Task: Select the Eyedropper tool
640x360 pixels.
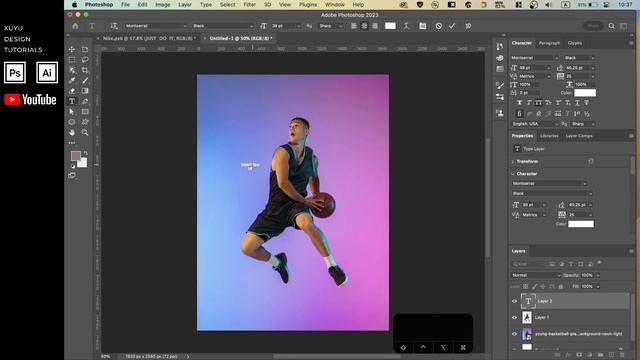Action: click(72, 80)
